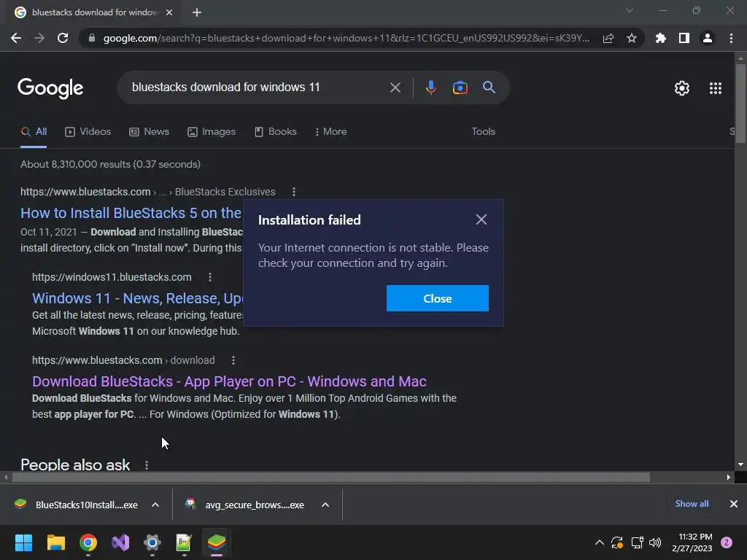Click the magnifier search button
747x560 pixels.
(x=489, y=87)
